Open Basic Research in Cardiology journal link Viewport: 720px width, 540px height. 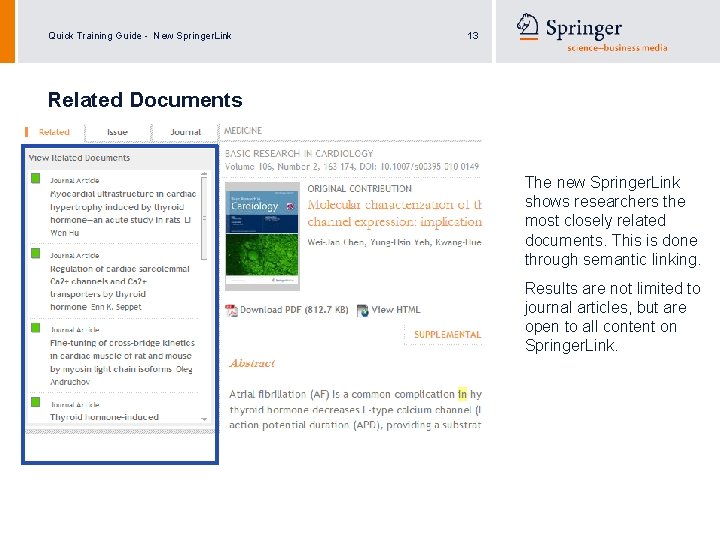pos(299,153)
